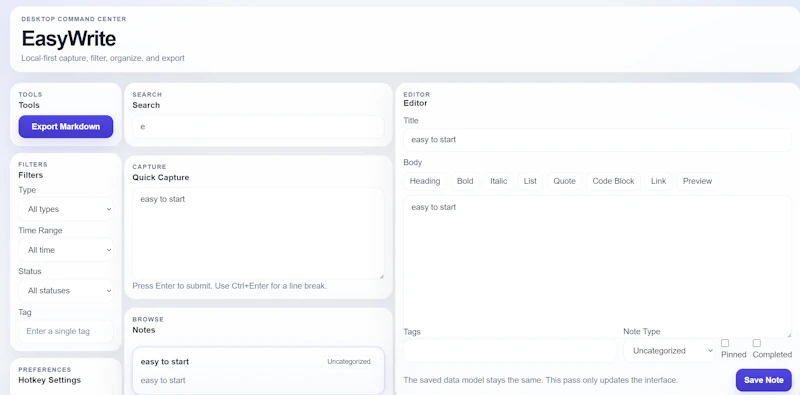Focus the editor Title field
This screenshot has width=800, height=395.
[x=597, y=140]
